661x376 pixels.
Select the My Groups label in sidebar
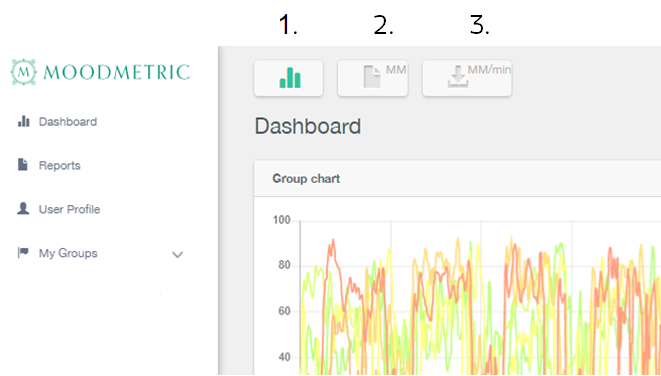[68, 253]
